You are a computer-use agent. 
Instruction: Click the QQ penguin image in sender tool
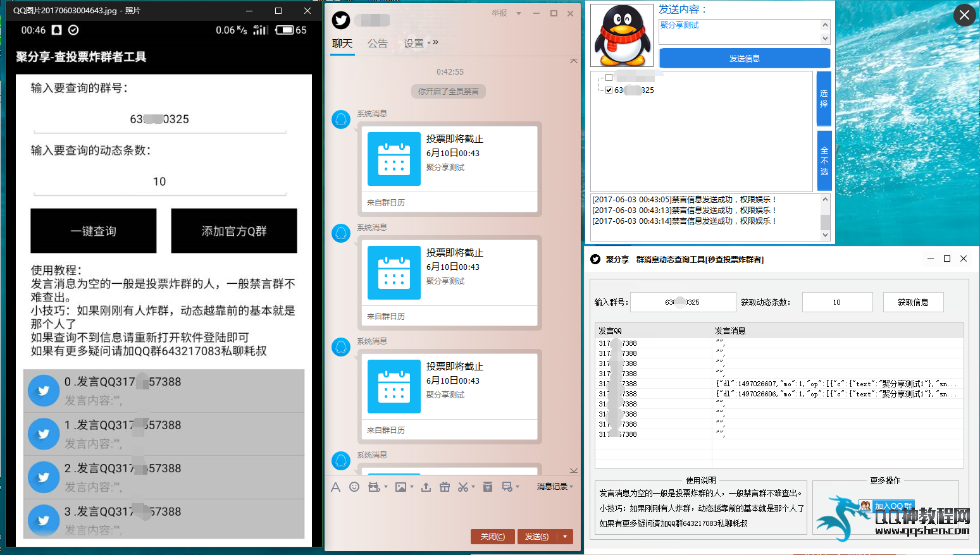click(x=622, y=35)
